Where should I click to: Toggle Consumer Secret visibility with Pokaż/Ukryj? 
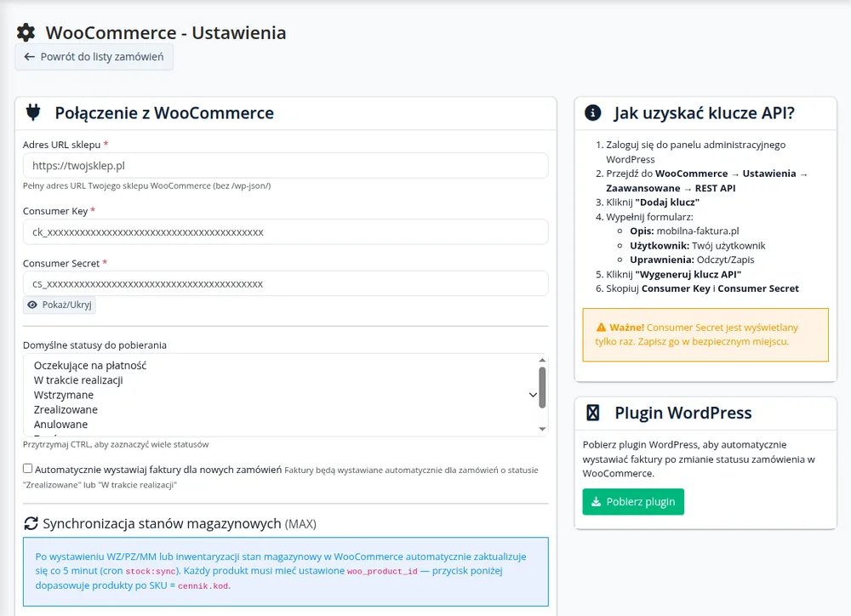click(60, 305)
